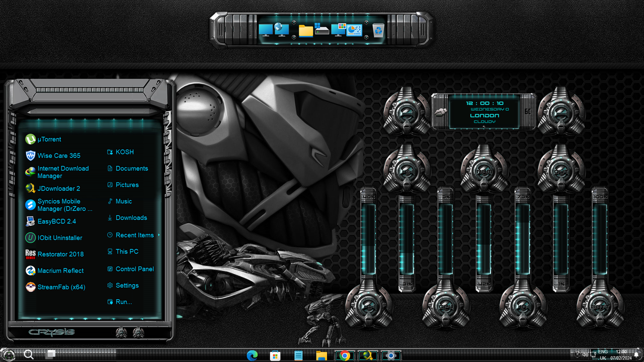This screenshot has width=644, height=362.
Task: Launch Microsoft Edge from the taskbar
Action: [252, 355]
